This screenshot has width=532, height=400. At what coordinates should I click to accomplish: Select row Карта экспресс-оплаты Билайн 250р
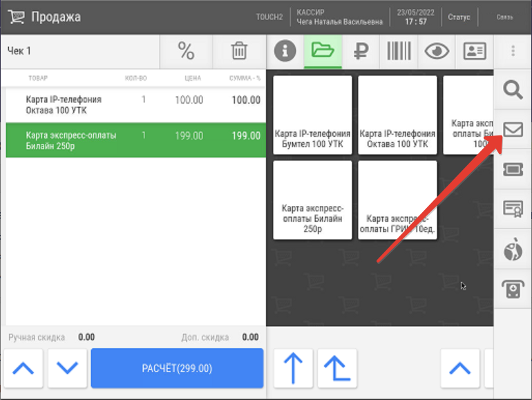(135, 140)
